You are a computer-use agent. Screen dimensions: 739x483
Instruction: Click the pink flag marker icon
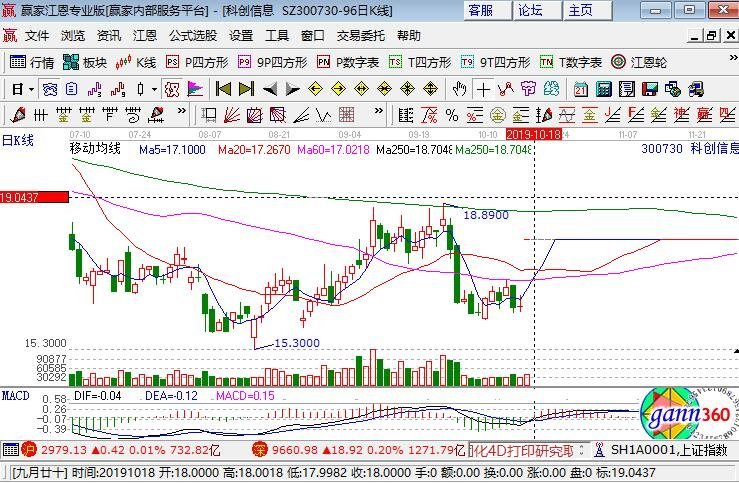[x=195, y=89]
